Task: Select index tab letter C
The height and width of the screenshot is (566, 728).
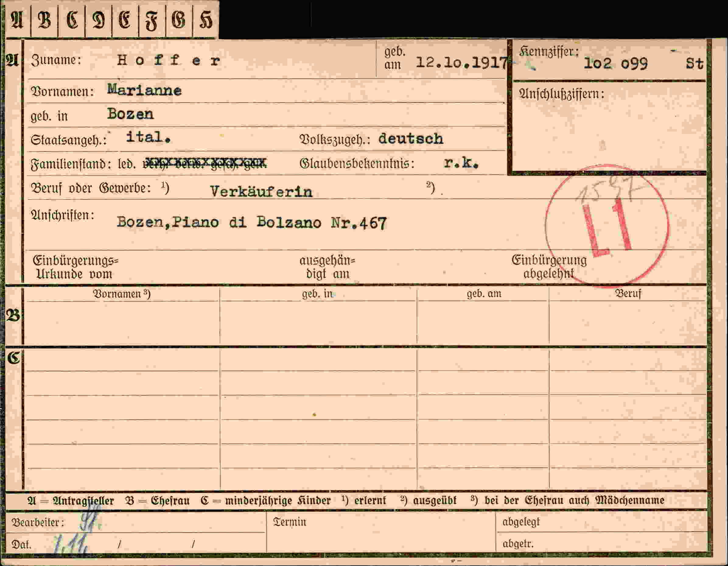Action: pyautogui.click(x=72, y=20)
